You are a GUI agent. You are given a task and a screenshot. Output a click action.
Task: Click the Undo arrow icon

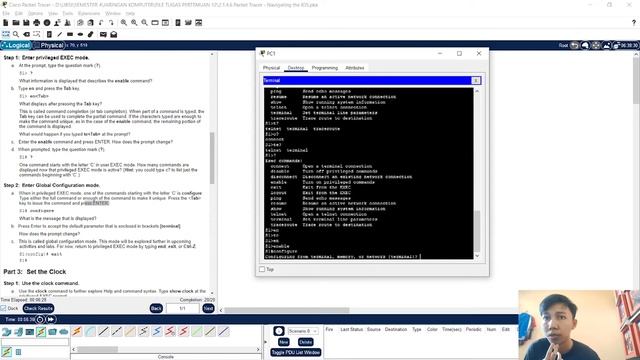click(x=101, y=23)
